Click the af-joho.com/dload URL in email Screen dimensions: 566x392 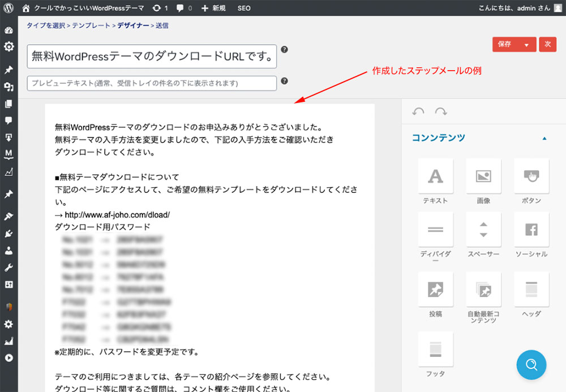pos(117,215)
